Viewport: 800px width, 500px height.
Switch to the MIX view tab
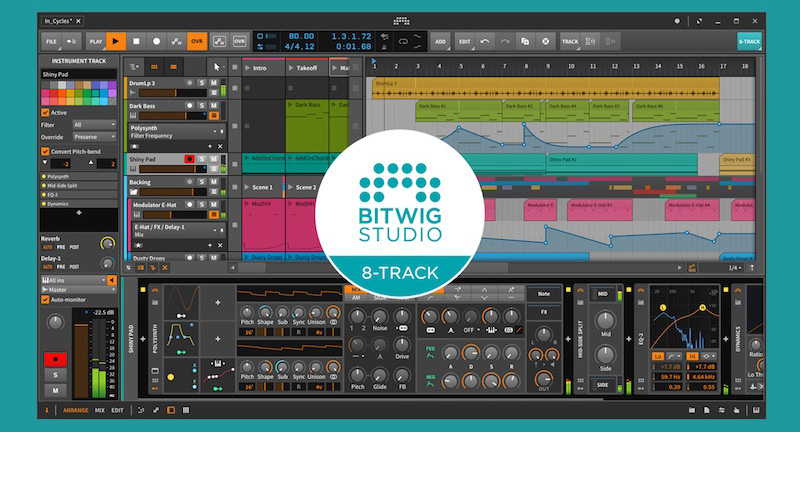coord(99,410)
